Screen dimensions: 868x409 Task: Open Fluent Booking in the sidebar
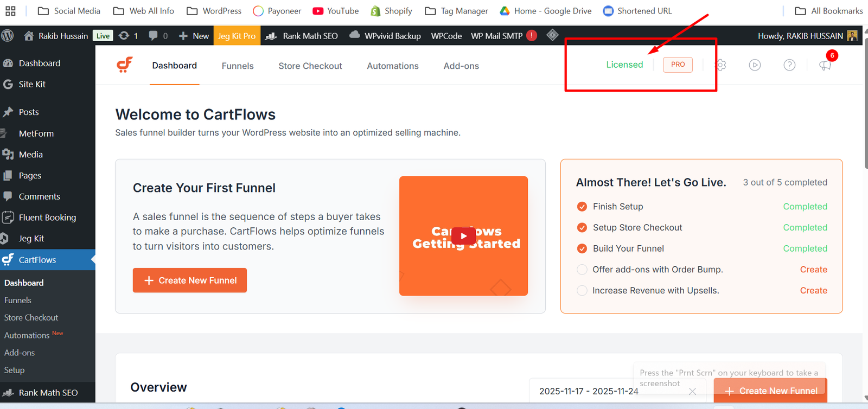point(47,218)
